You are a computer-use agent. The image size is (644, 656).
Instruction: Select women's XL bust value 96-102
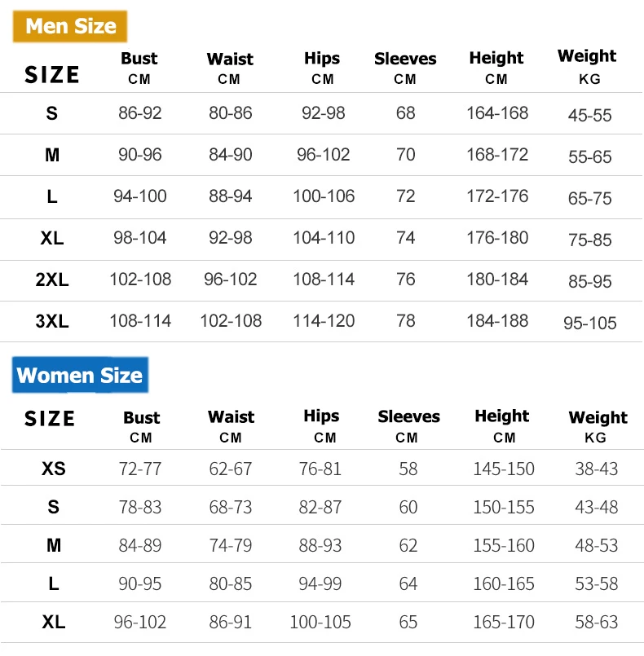(x=140, y=622)
